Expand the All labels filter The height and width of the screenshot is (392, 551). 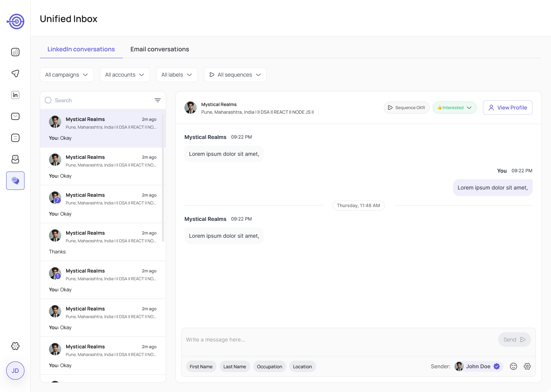(x=177, y=75)
